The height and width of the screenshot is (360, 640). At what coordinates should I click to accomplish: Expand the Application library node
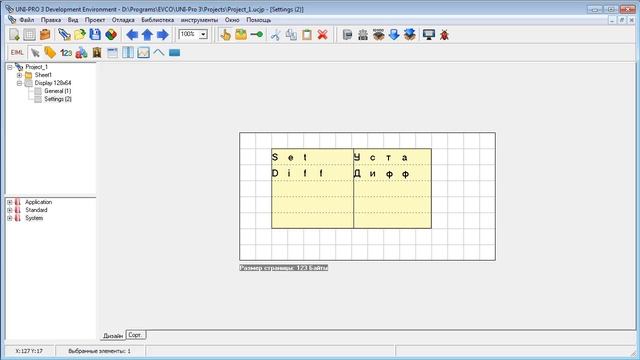coord(9,202)
